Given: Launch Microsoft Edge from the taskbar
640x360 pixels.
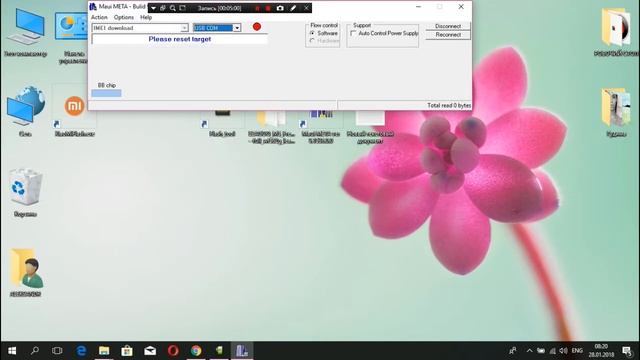Looking at the screenshot, I should click(81, 351).
